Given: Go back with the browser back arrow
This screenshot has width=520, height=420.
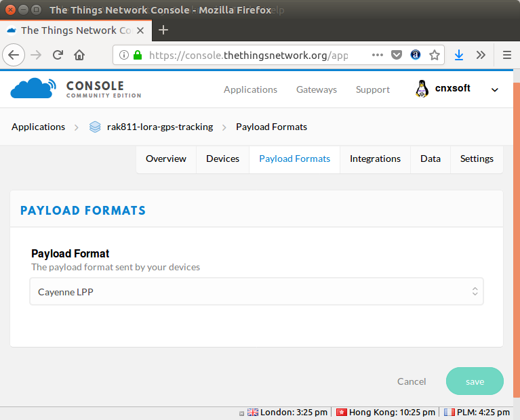Looking at the screenshot, I should tap(14, 55).
